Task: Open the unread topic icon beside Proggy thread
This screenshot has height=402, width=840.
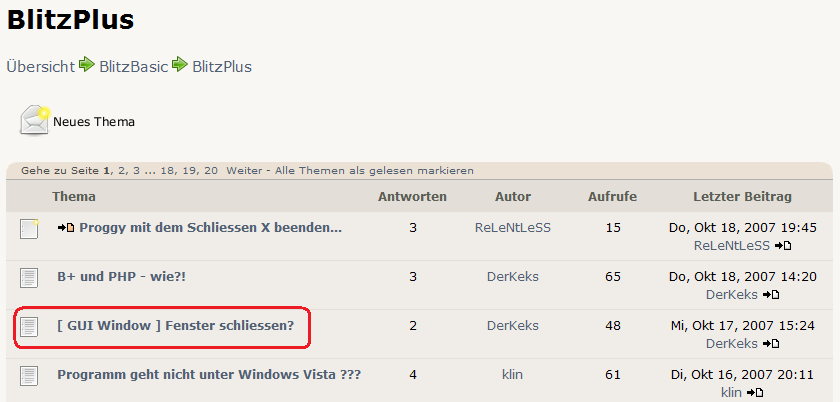Action: [x=29, y=229]
